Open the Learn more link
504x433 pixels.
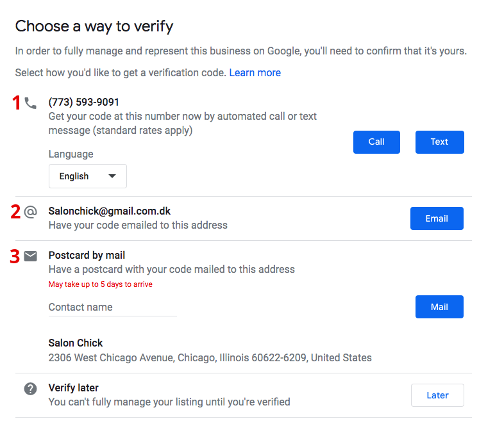[x=255, y=73]
